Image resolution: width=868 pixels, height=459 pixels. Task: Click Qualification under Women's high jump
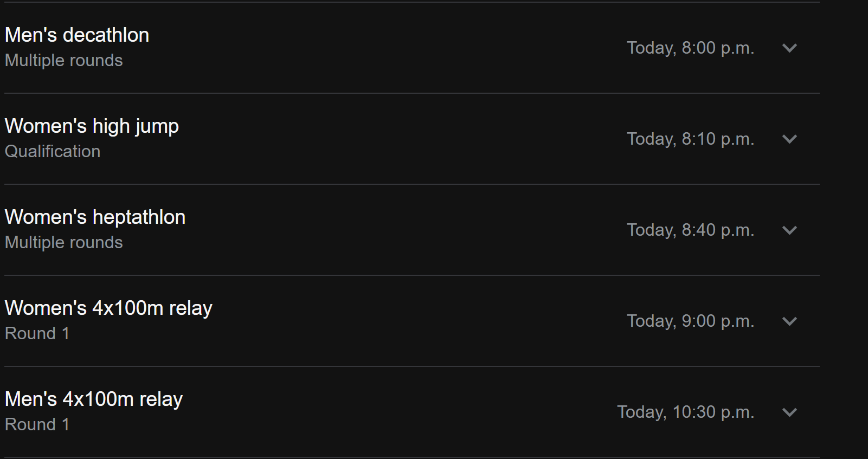click(x=53, y=152)
